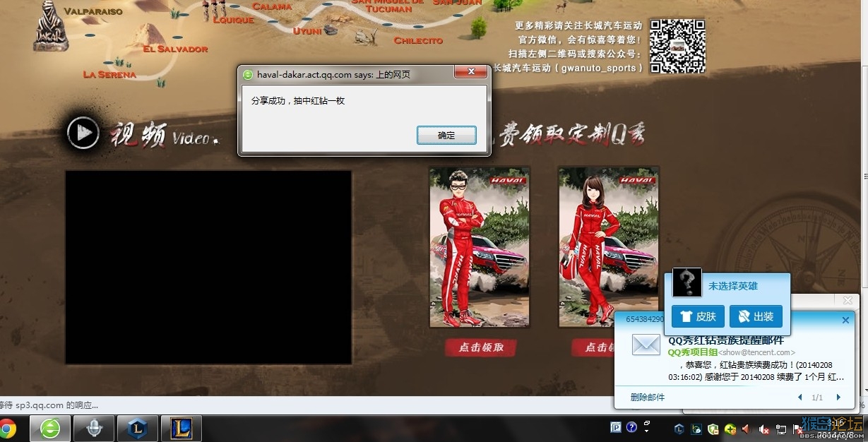The width and height of the screenshot is (868, 442).
Task: Click the black video player area
Action: pyautogui.click(x=208, y=267)
